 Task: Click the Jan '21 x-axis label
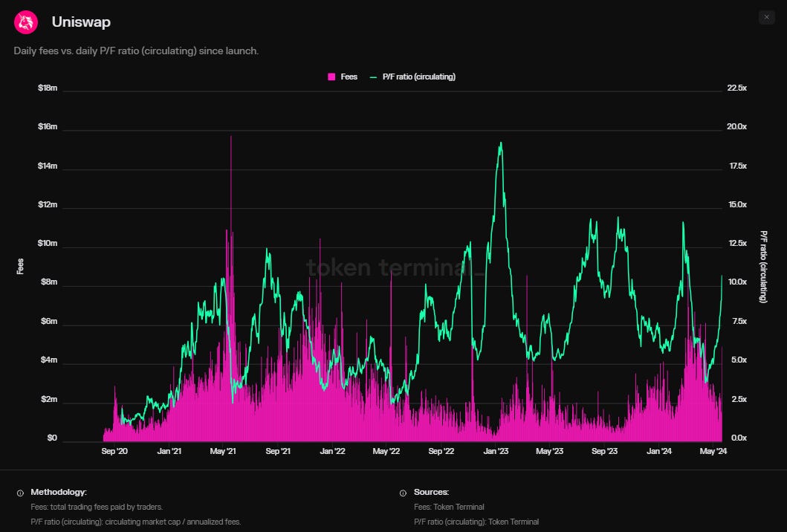click(x=169, y=451)
